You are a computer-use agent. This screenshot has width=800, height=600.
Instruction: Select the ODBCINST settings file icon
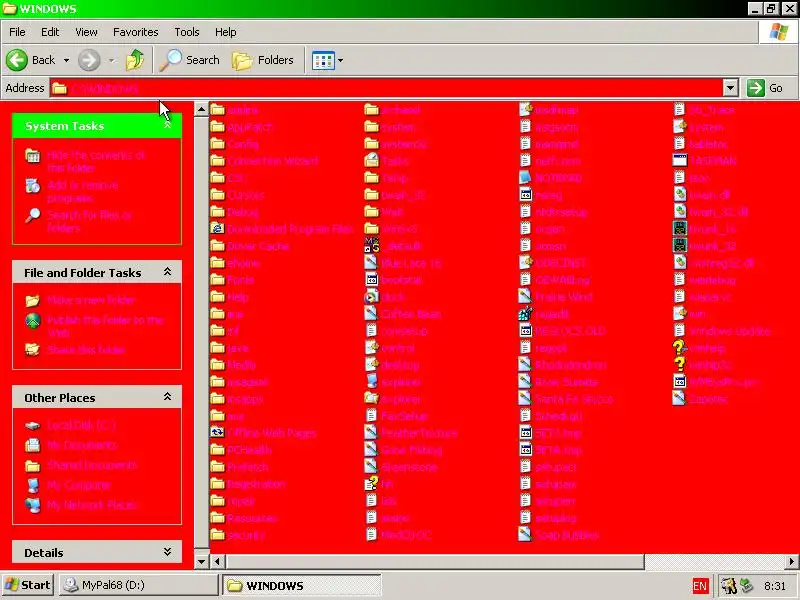pyautogui.click(x=526, y=263)
